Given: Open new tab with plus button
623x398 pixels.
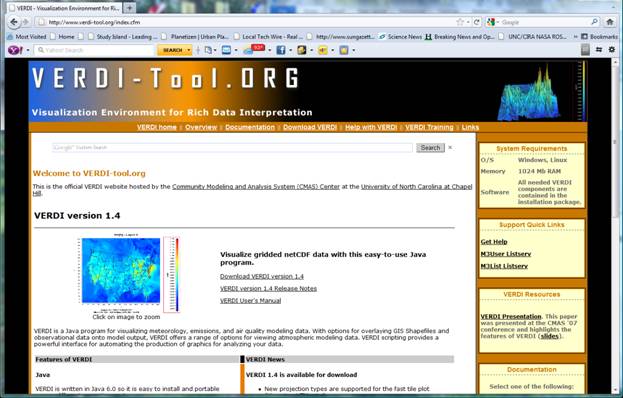Looking at the screenshot, I should [129, 8].
